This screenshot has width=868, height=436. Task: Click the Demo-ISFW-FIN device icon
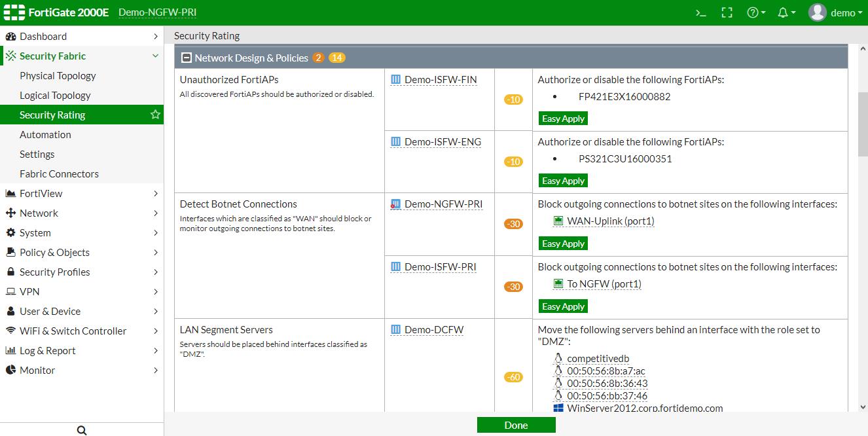coord(395,80)
